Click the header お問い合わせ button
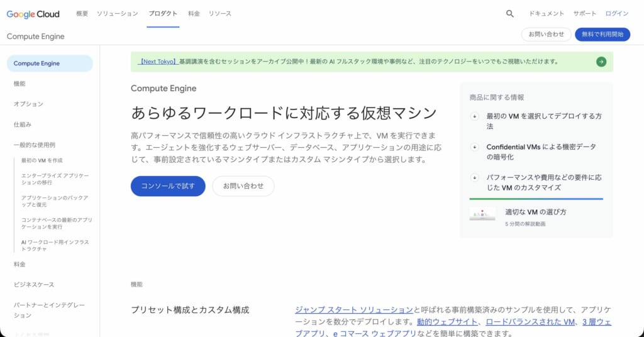644x337 pixels. pyautogui.click(x=547, y=35)
